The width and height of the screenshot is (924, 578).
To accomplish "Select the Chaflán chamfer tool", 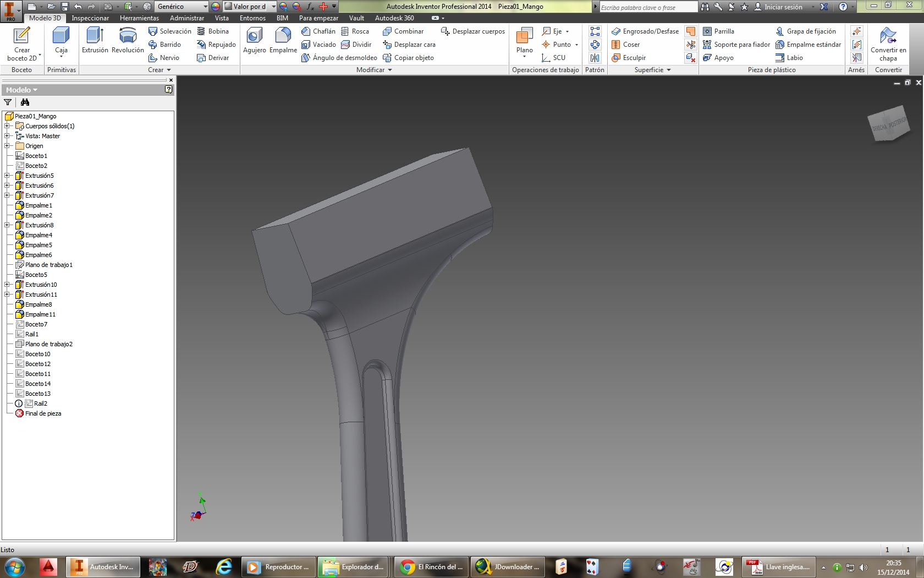I will pos(318,31).
